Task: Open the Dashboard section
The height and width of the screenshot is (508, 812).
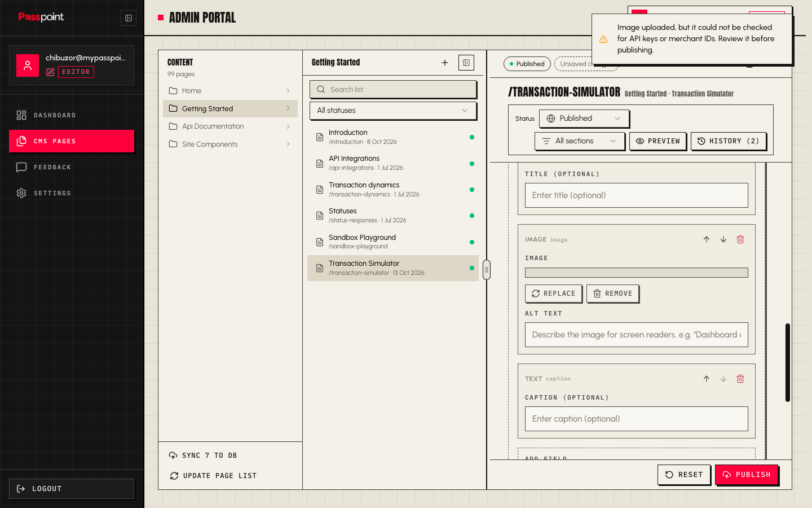Action: [72, 115]
